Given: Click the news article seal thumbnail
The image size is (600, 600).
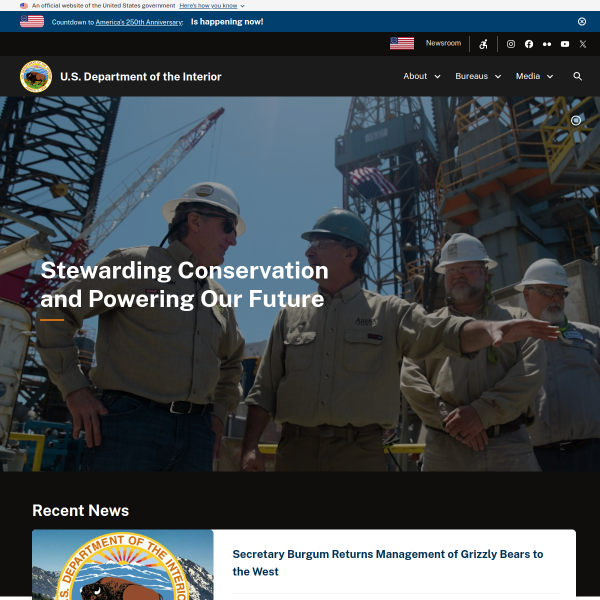Looking at the screenshot, I should point(122,564).
